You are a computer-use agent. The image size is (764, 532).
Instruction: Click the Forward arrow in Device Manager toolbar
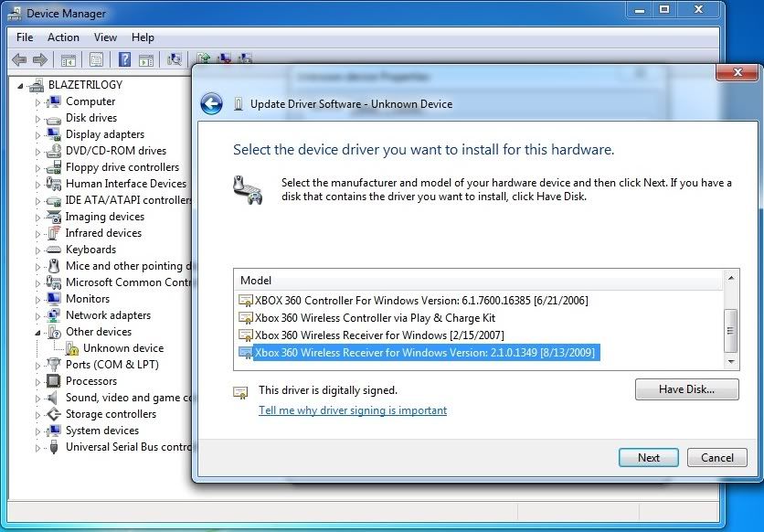[x=40, y=60]
